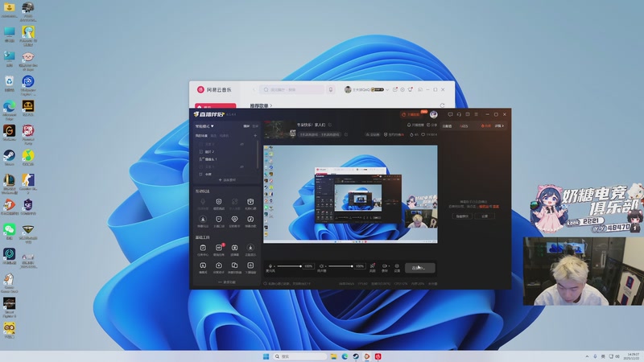The image size is (644, 362).
Task: Open the greyed microphone interaction tool
Action: tap(203, 204)
